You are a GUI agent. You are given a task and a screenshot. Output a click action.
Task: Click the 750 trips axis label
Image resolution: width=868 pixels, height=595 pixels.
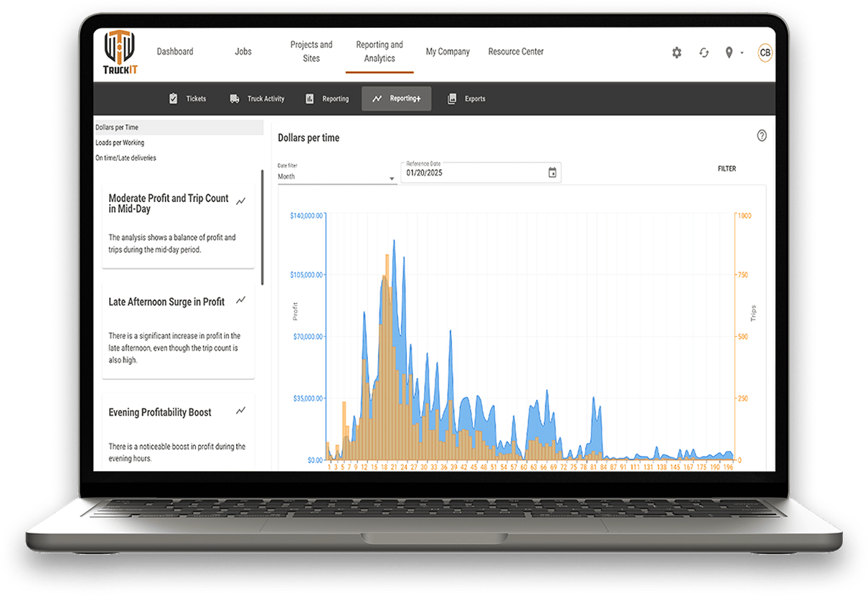point(743,275)
